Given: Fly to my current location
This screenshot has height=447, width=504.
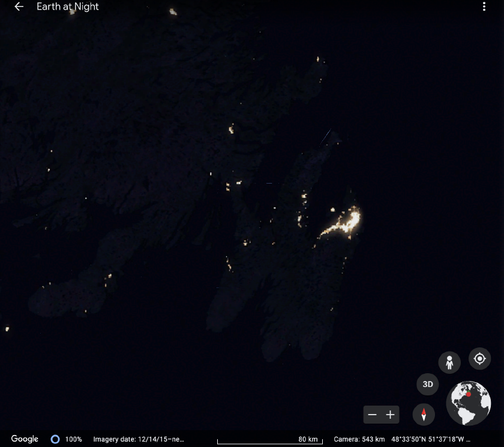Looking at the screenshot, I should click(x=479, y=359).
